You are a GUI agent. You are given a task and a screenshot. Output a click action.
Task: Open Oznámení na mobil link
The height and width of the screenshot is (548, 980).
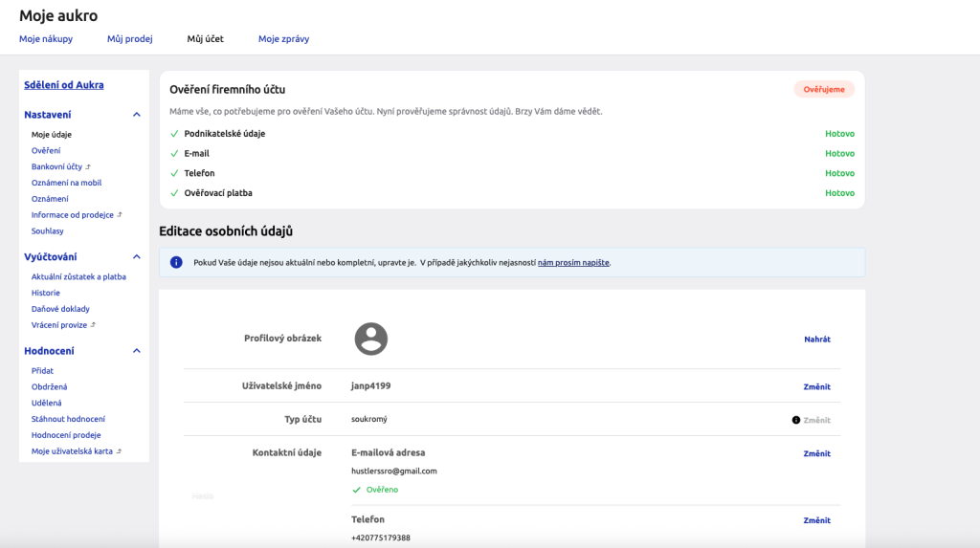66,183
